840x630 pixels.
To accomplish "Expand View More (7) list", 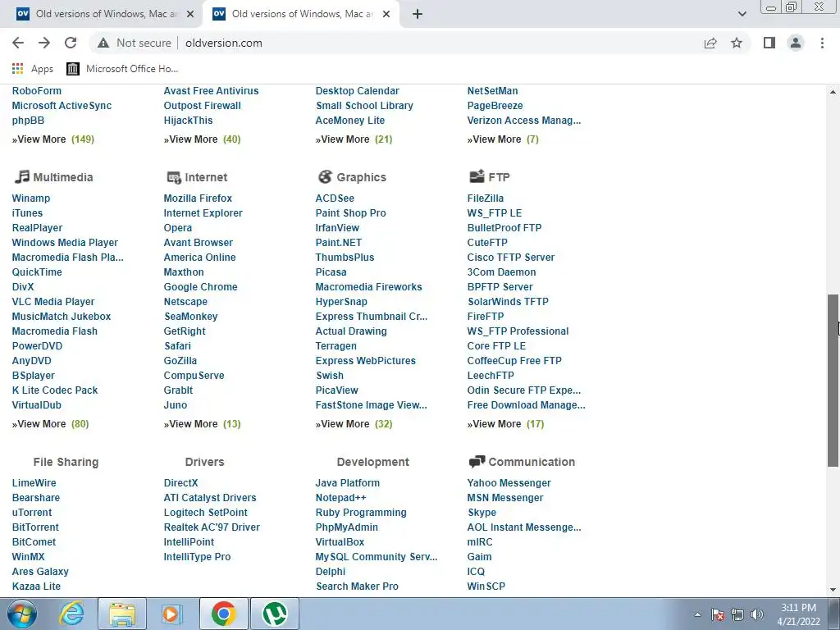I will 503,139.
